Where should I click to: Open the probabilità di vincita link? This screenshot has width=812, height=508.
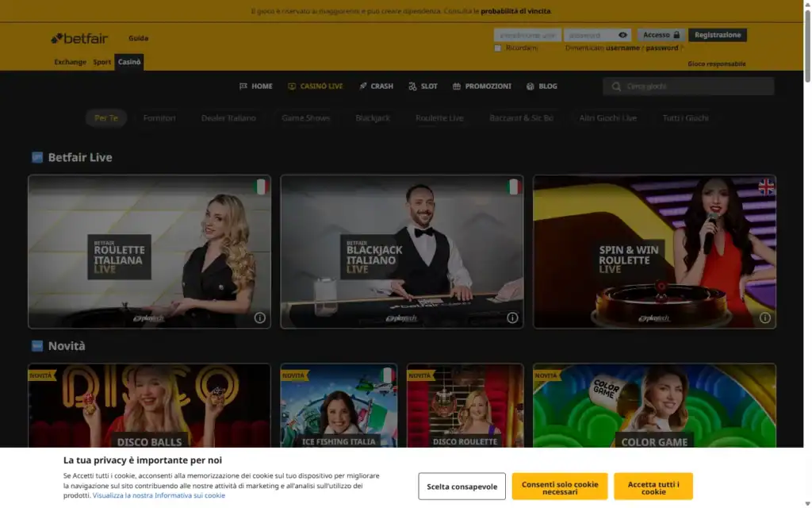pyautogui.click(x=515, y=11)
